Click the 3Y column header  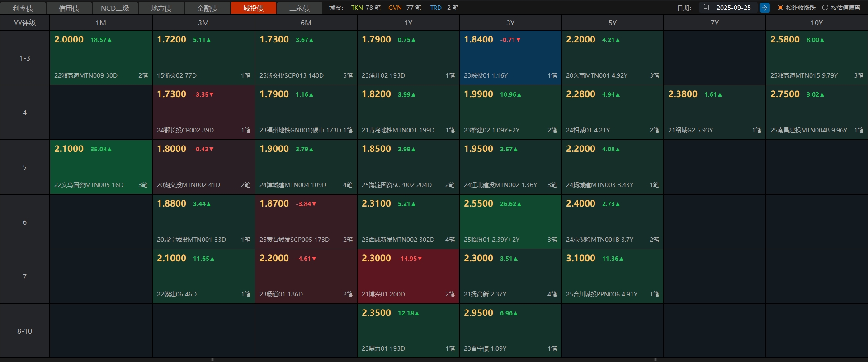pyautogui.click(x=510, y=23)
